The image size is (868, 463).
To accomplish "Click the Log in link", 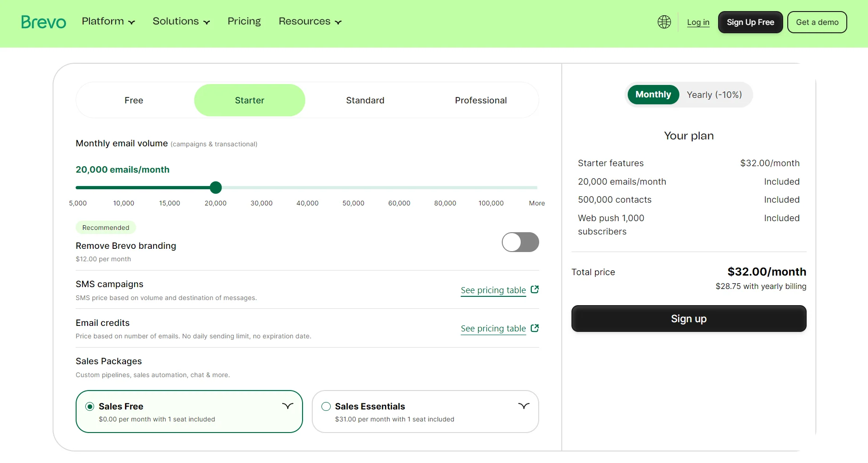I will click(x=698, y=22).
